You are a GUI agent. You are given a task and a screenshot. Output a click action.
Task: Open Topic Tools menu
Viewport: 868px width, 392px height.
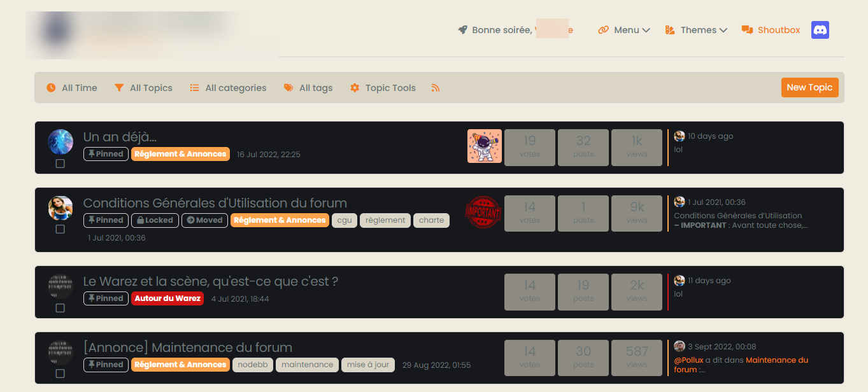(383, 88)
